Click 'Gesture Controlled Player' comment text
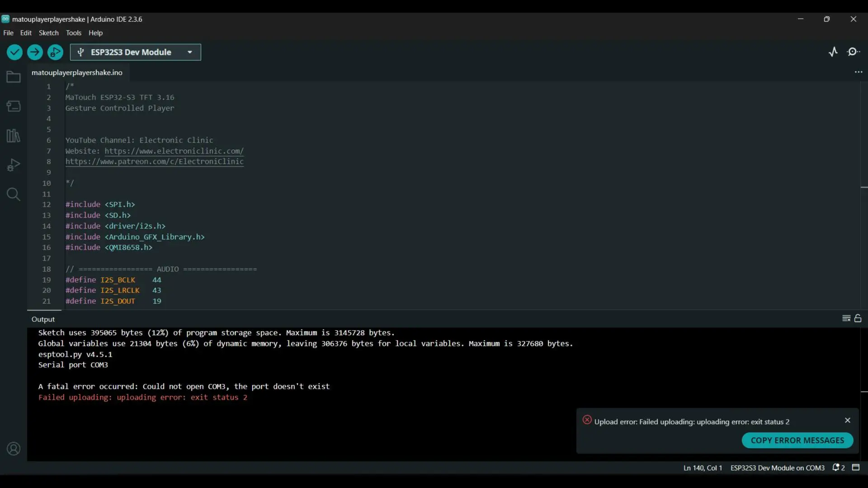 tap(120, 108)
